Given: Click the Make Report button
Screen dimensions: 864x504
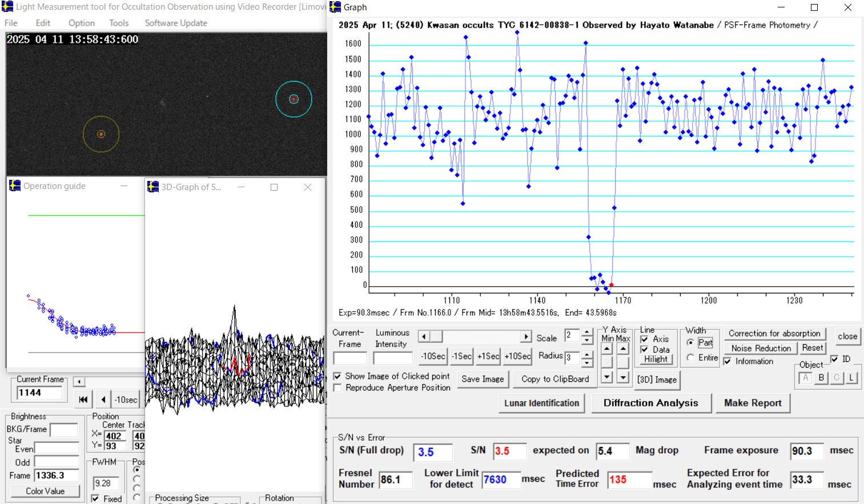Looking at the screenshot, I should tap(753, 403).
